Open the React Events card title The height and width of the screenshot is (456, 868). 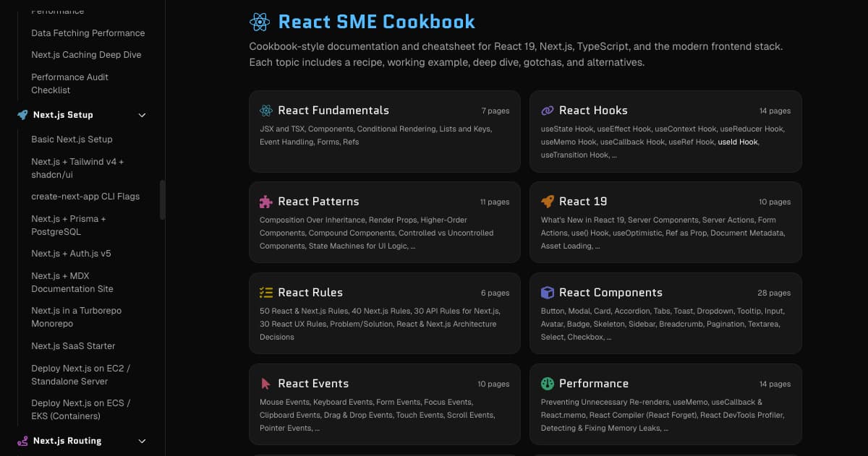point(313,384)
